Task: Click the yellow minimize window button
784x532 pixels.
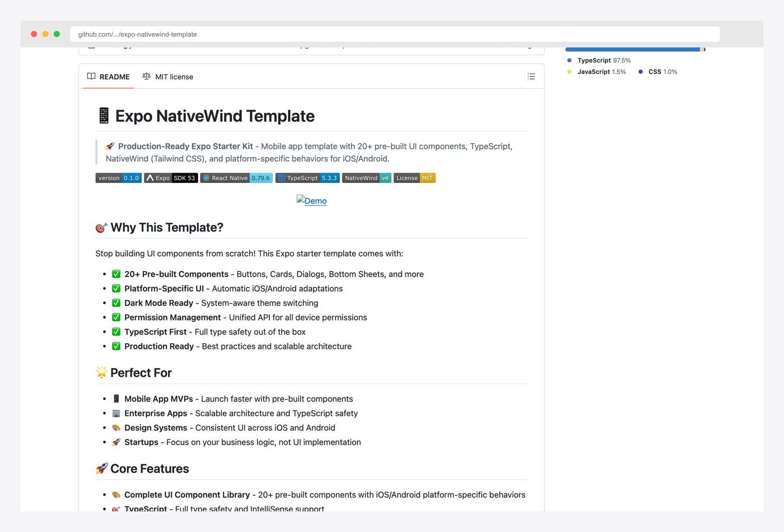Action: click(45, 34)
